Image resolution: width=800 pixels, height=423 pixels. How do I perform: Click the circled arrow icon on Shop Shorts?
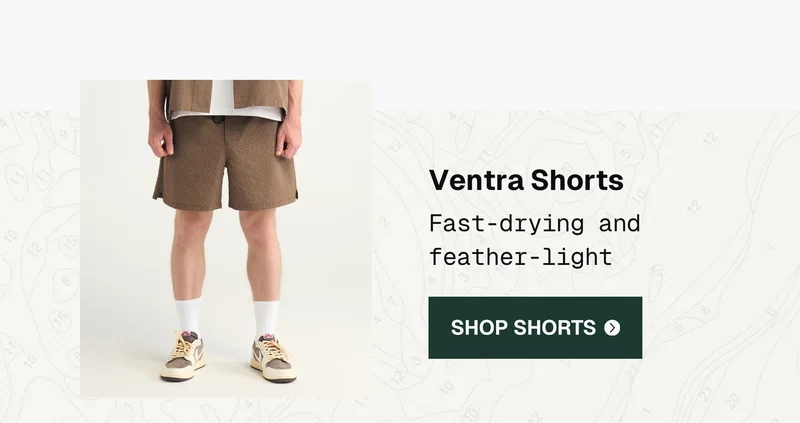coord(612,328)
